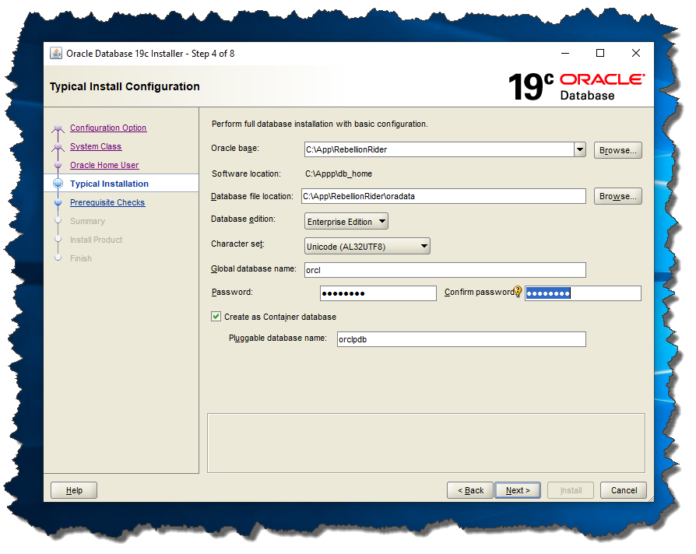Select the Typical Installation step
The image size is (696, 554).
click(109, 184)
